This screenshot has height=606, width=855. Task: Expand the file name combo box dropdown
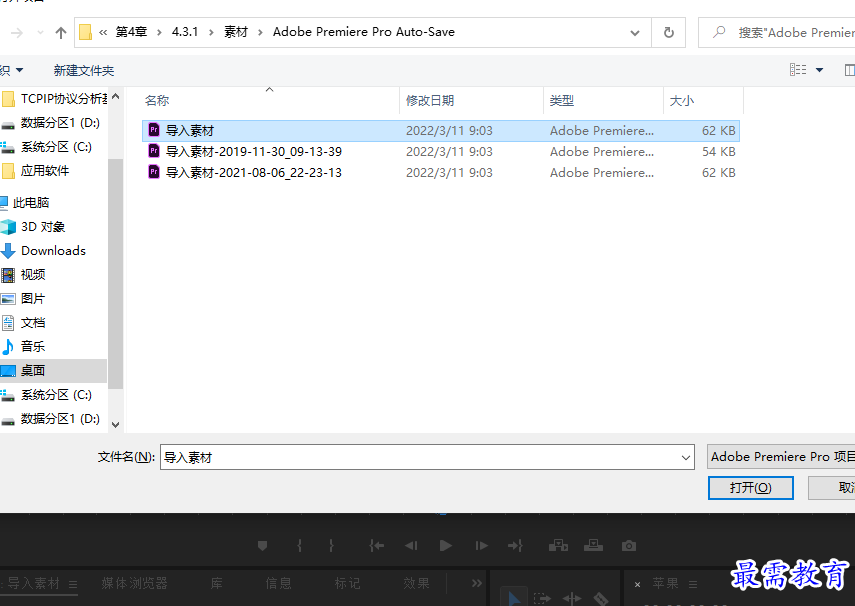pos(686,457)
